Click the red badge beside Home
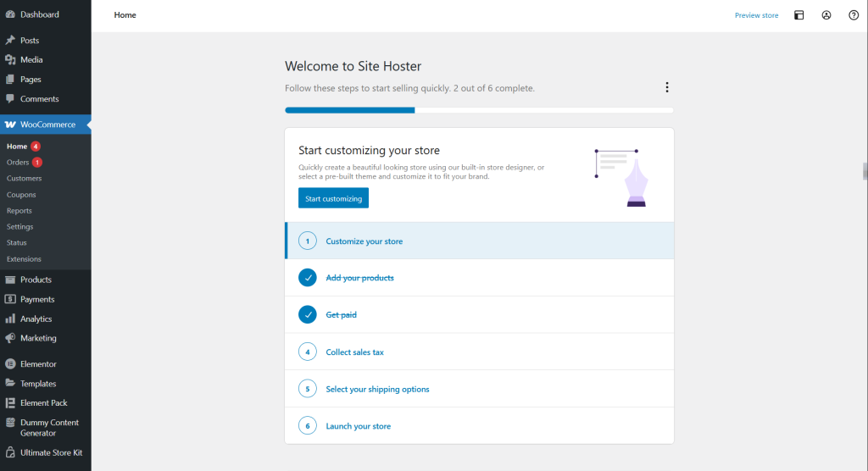This screenshot has height=471, width=868. 36,146
